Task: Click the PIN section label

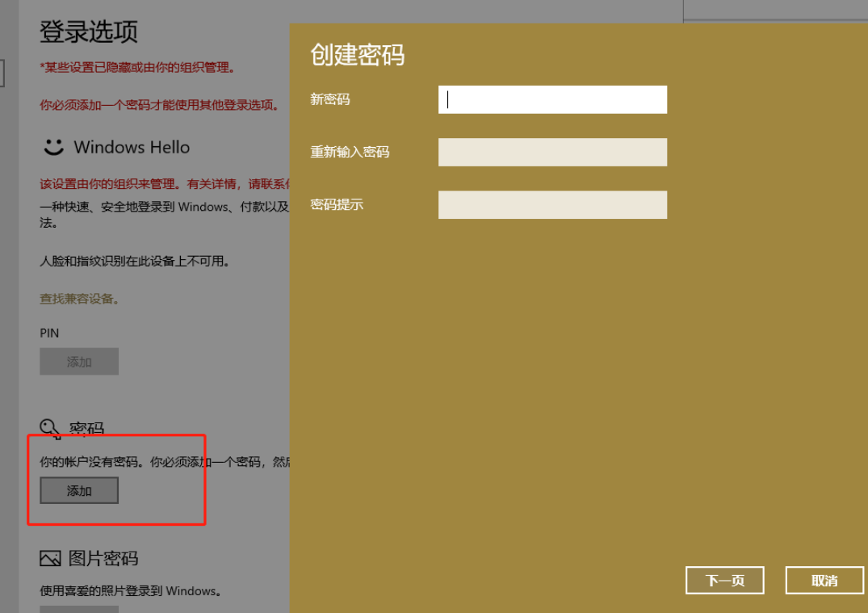Action: 49,333
